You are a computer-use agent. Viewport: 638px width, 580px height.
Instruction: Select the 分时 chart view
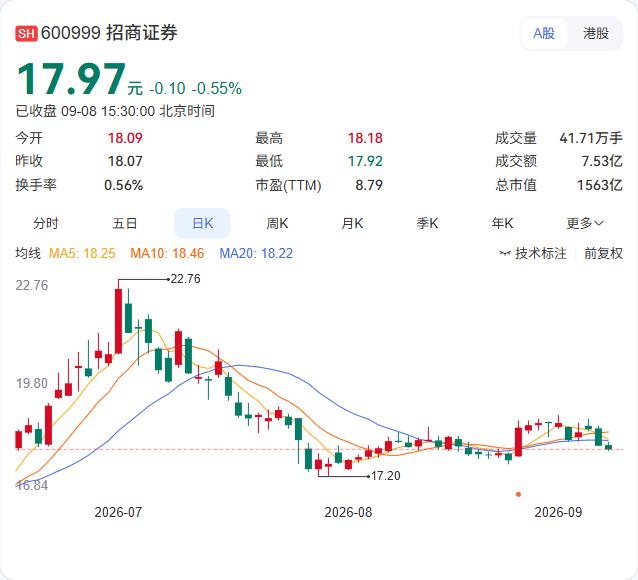[46, 223]
